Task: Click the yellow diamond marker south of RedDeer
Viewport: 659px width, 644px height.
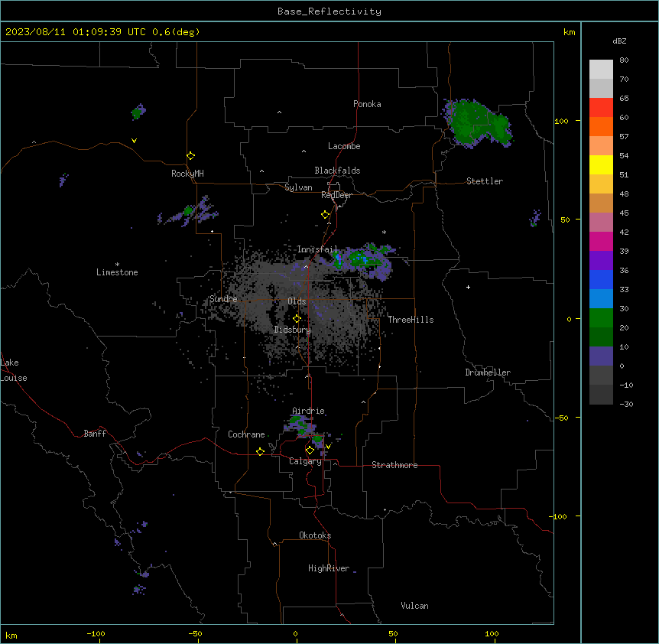Action: (x=325, y=215)
